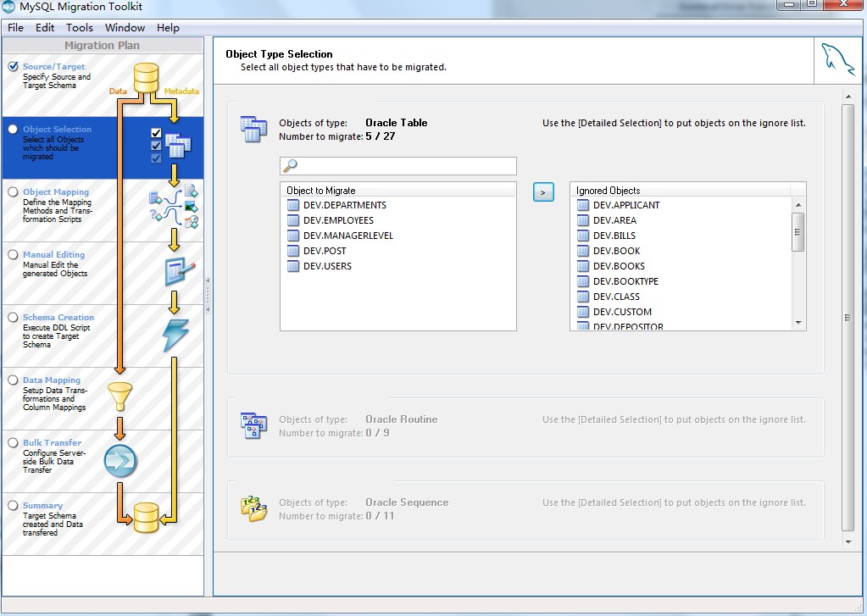The width and height of the screenshot is (867, 616).
Task: Click the Schema Creation lightning bolt icon
Action: [x=175, y=335]
